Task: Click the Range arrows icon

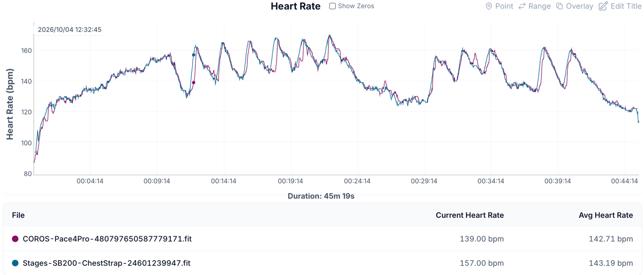Action: pos(522,6)
